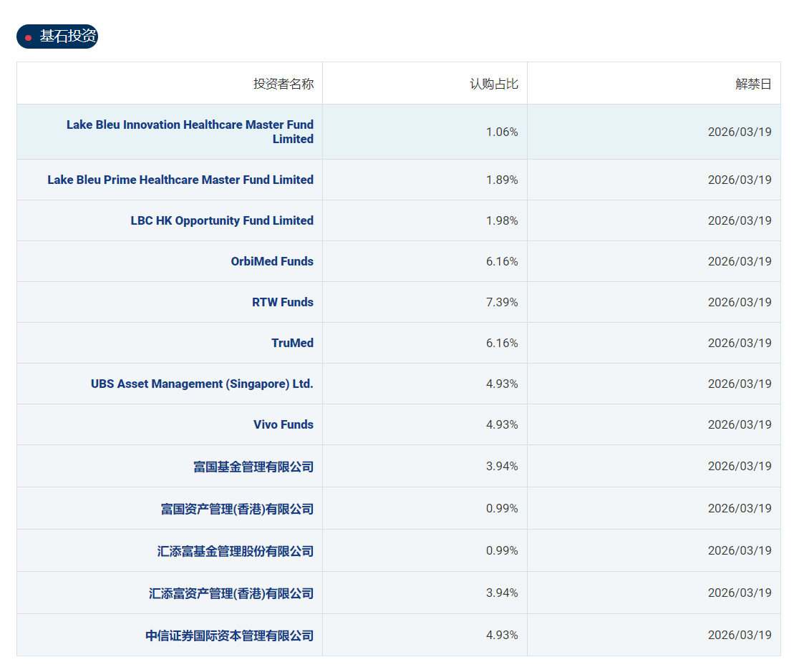
Task: Select Vivo Funds' 4.93% value
Action: click(502, 424)
